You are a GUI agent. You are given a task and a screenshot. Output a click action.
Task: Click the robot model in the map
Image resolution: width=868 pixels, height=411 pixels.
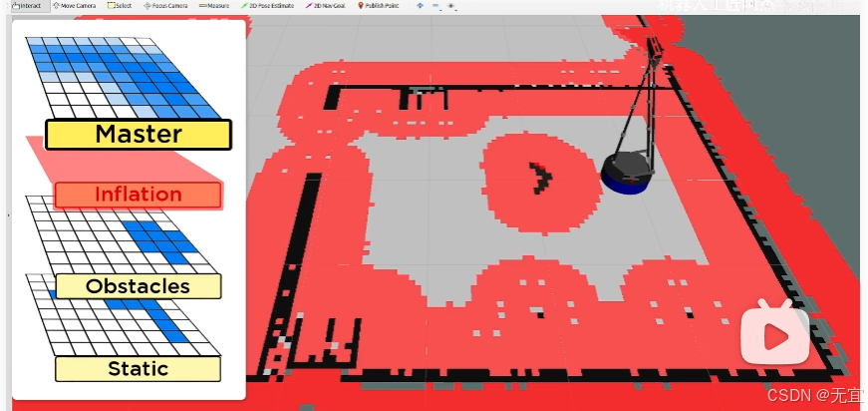pos(627,172)
